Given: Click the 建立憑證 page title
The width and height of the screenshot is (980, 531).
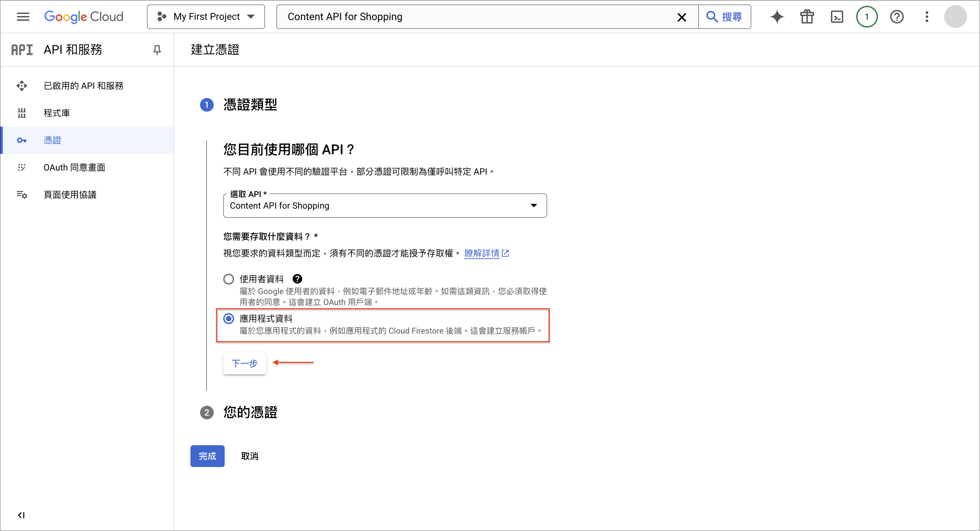Looking at the screenshot, I should point(215,50).
